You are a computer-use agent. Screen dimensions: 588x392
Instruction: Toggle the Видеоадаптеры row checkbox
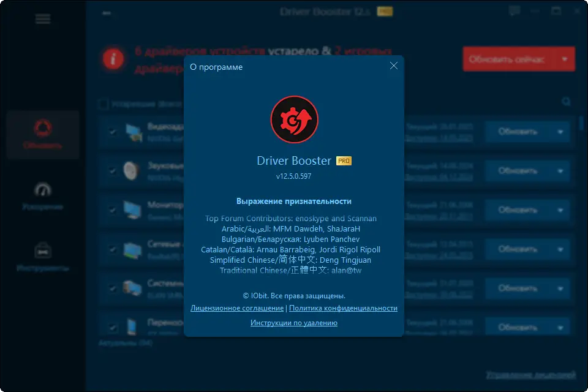tap(112, 132)
